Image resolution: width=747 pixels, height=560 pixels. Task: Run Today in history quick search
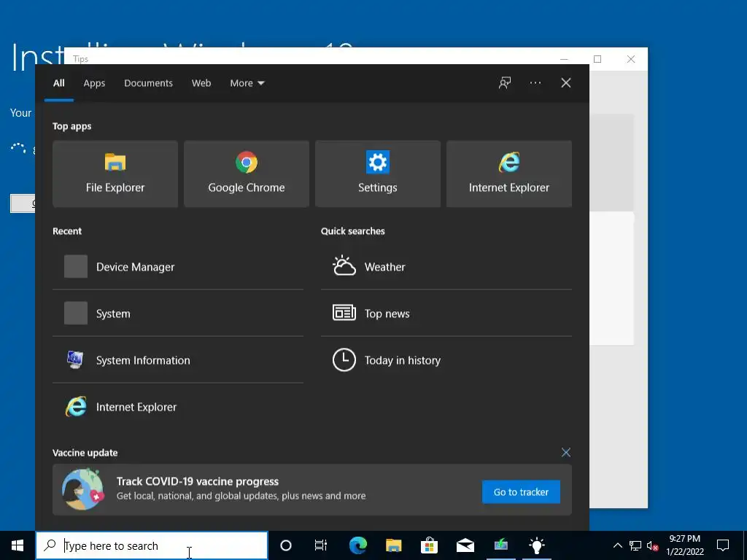click(x=446, y=360)
